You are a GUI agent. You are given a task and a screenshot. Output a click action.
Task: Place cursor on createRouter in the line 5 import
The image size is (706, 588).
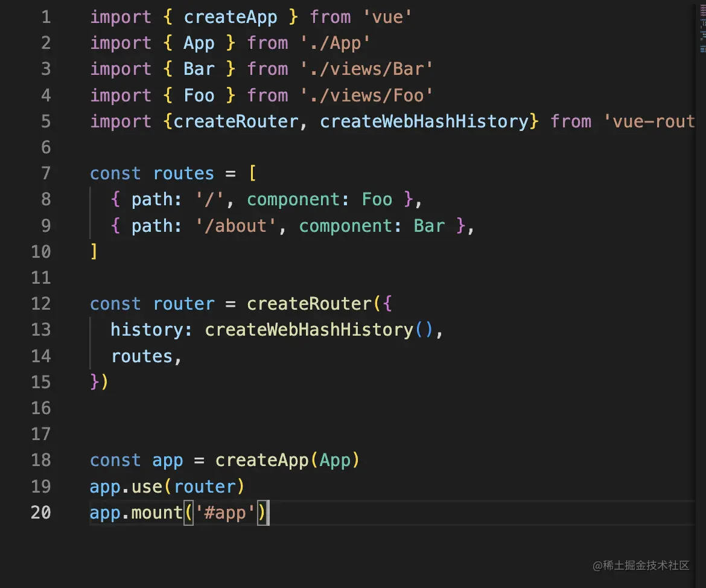click(x=235, y=122)
